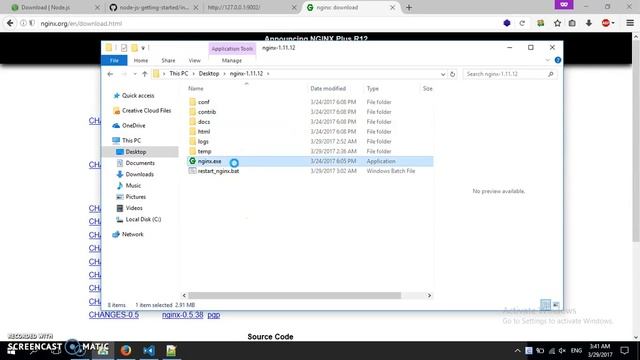Select This PC in navigation pane

point(131,140)
